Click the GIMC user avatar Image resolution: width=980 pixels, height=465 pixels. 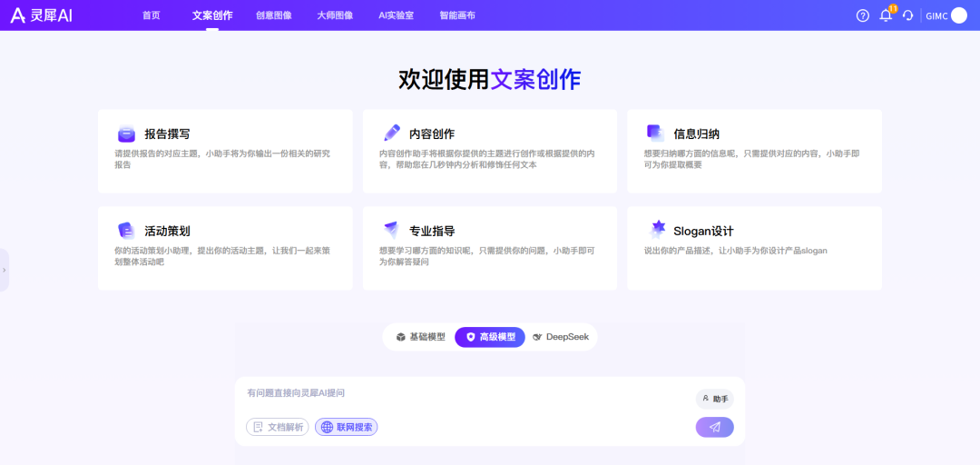click(x=958, y=15)
